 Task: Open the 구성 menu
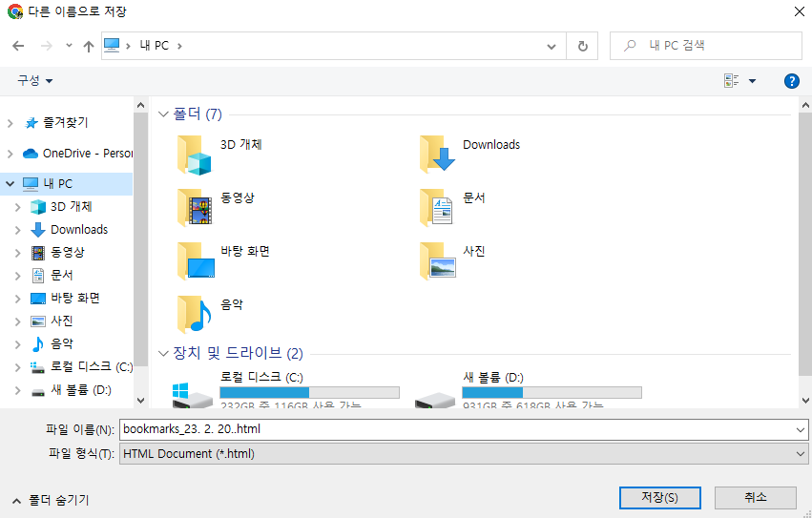coord(34,81)
